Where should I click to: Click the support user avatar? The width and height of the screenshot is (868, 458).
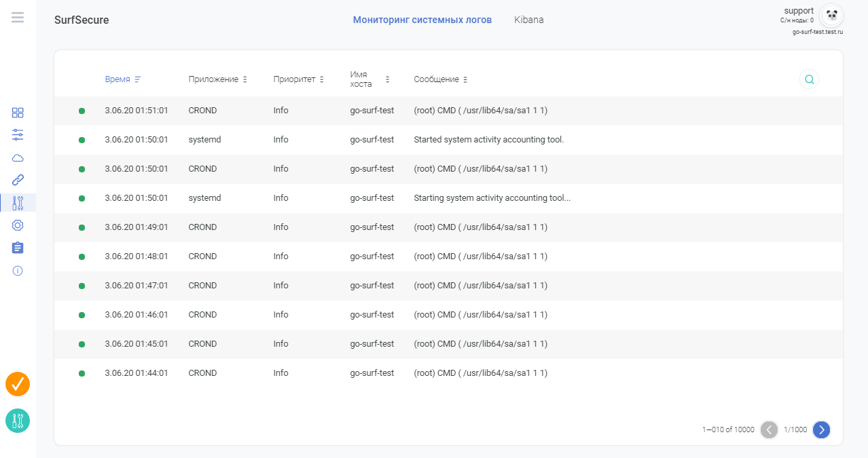tap(831, 16)
